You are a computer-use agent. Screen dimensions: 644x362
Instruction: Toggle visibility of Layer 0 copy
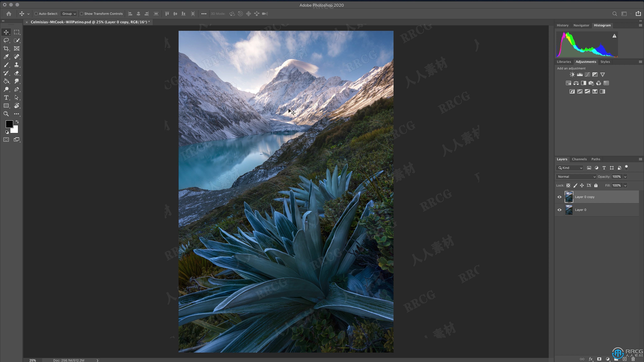[x=560, y=197]
